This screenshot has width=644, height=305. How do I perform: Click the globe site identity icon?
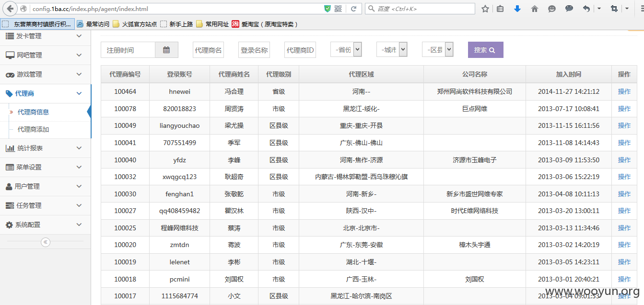click(x=23, y=9)
